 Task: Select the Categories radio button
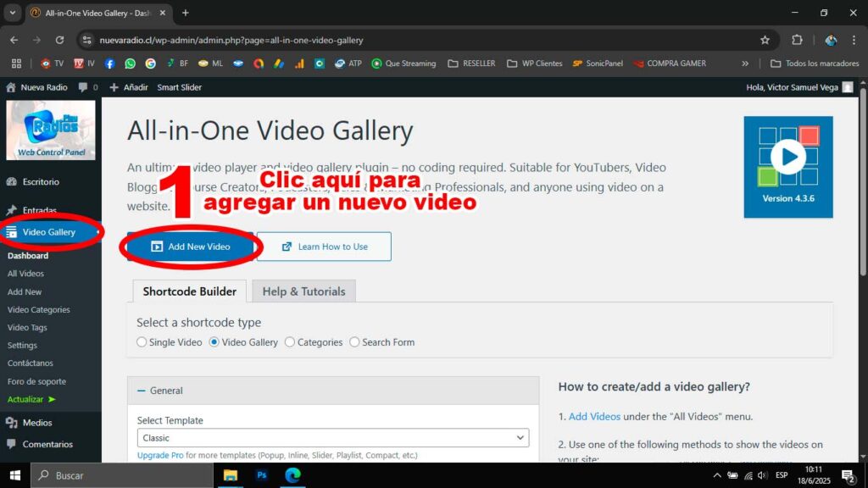pos(290,342)
